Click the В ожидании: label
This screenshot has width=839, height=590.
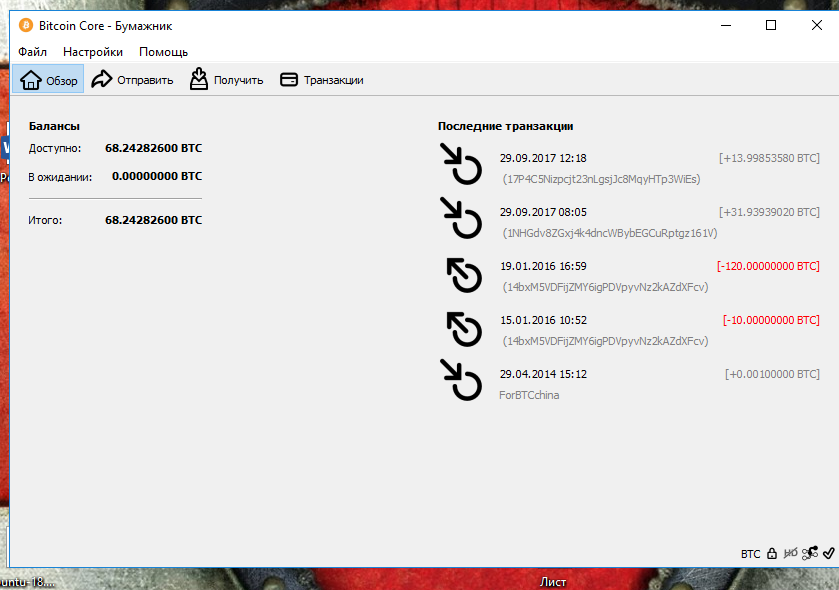(60, 177)
